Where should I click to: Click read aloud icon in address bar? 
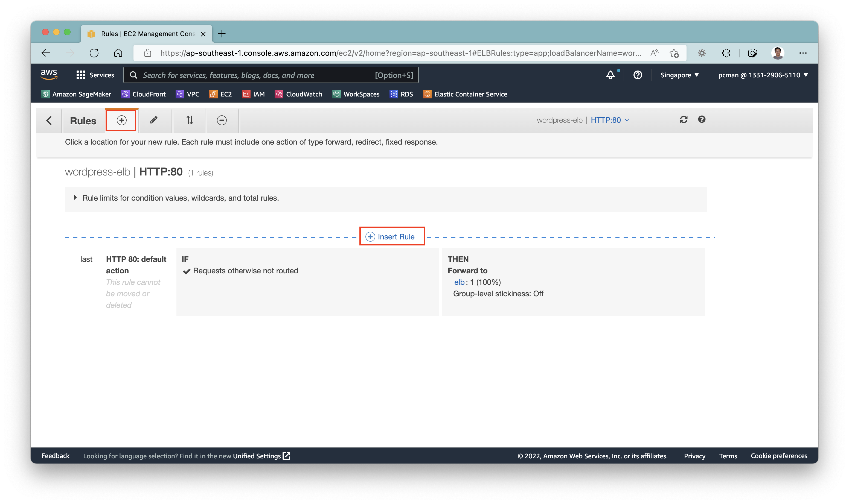654,53
